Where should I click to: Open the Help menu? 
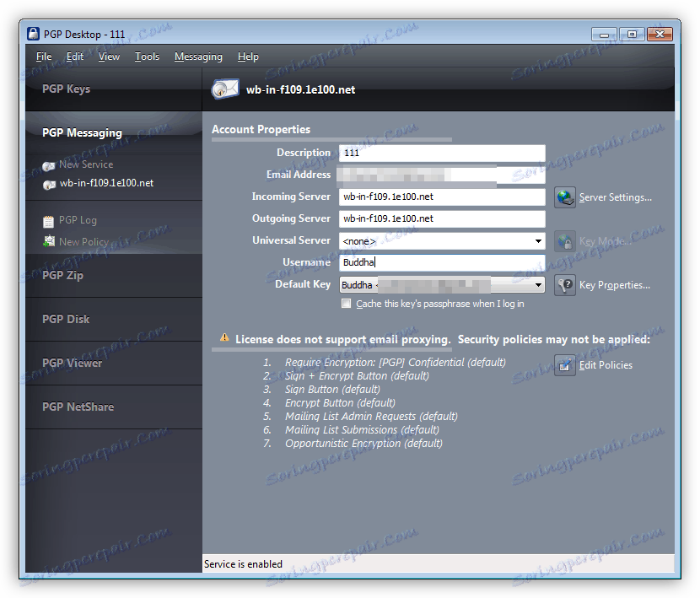[248, 57]
